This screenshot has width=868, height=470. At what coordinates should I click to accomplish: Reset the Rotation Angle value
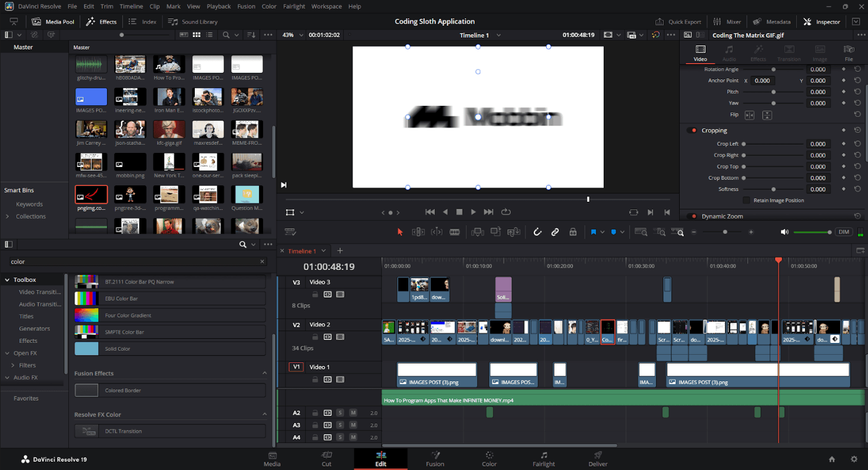(857, 69)
